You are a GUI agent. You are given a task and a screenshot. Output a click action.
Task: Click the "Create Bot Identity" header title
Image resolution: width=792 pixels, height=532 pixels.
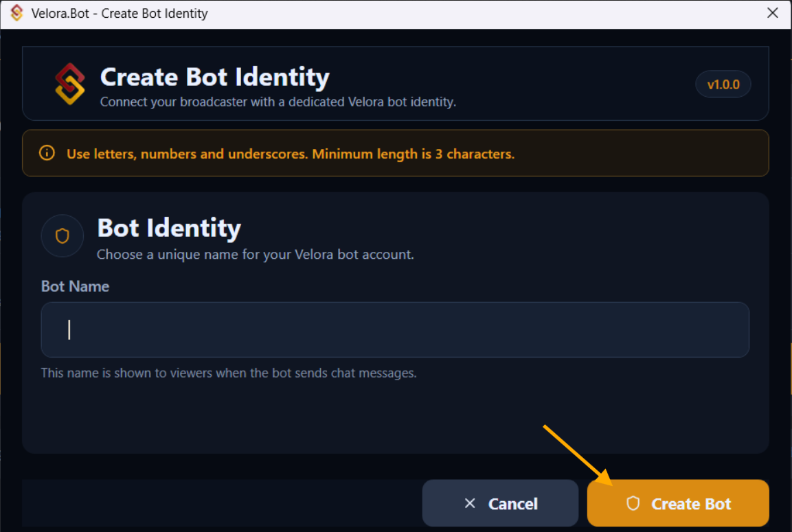click(x=214, y=77)
